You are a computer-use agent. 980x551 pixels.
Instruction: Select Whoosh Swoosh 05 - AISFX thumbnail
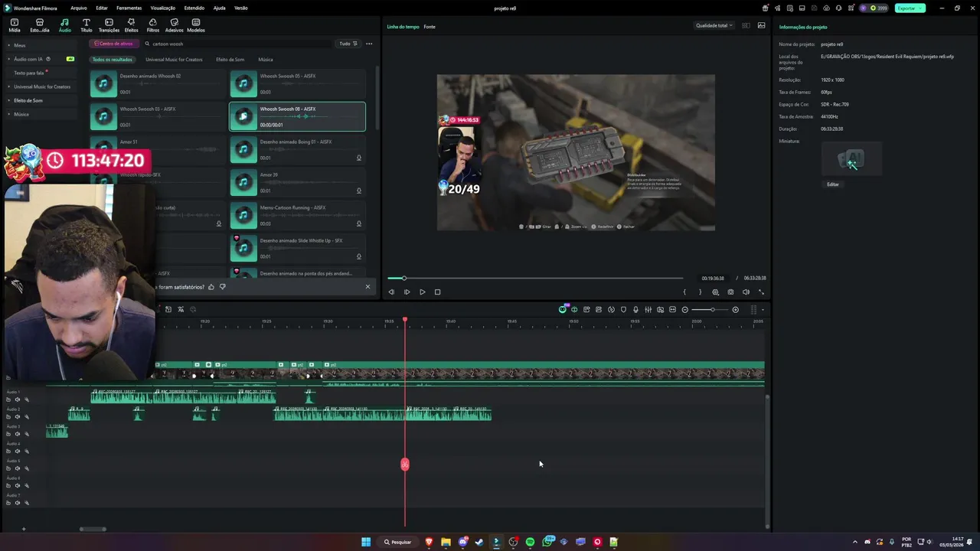click(243, 83)
